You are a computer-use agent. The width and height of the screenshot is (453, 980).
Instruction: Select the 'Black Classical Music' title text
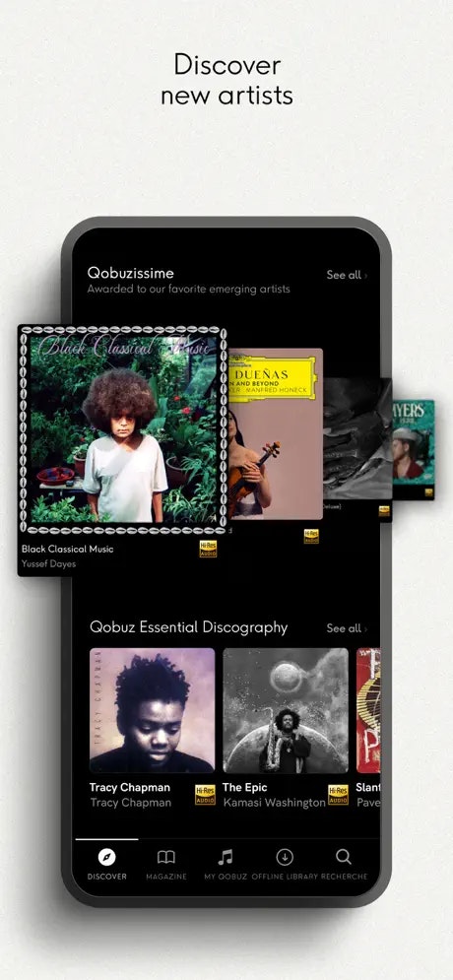[x=68, y=550]
